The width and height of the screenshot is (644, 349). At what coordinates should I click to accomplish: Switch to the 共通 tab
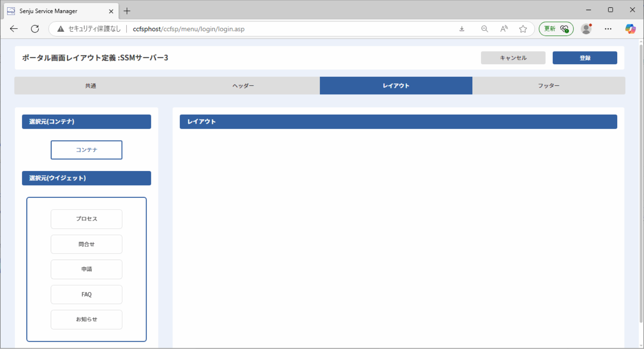tap(90, 86)
